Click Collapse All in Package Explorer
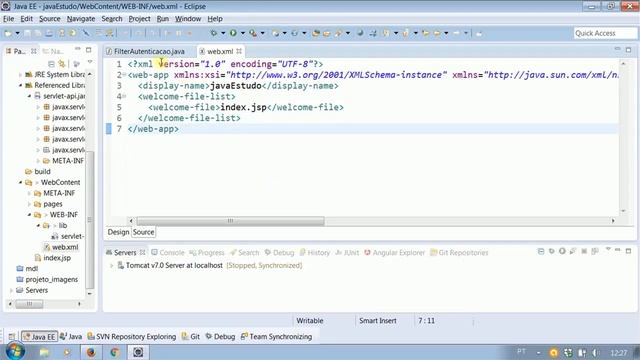 (51, 64)
